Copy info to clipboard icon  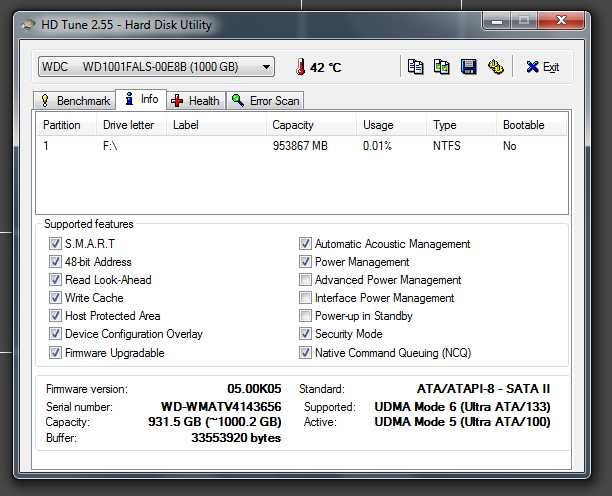tap(415, 67)
